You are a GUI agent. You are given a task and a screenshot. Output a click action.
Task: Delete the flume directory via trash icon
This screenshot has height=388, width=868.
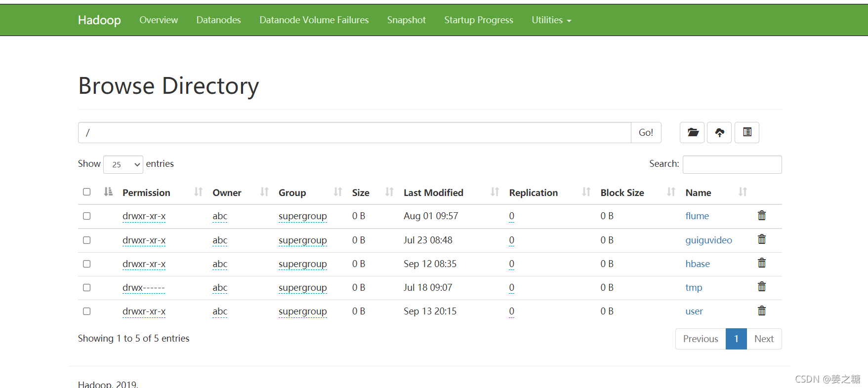(762, 215)
